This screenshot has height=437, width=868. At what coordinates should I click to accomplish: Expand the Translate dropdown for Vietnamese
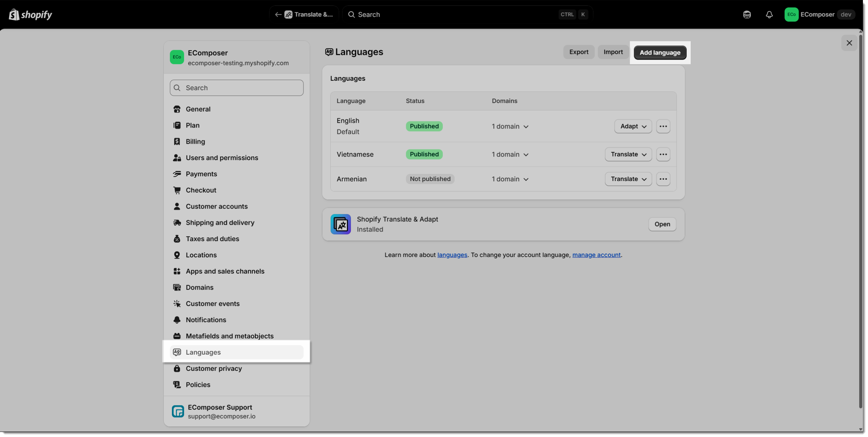coord(628,154)
